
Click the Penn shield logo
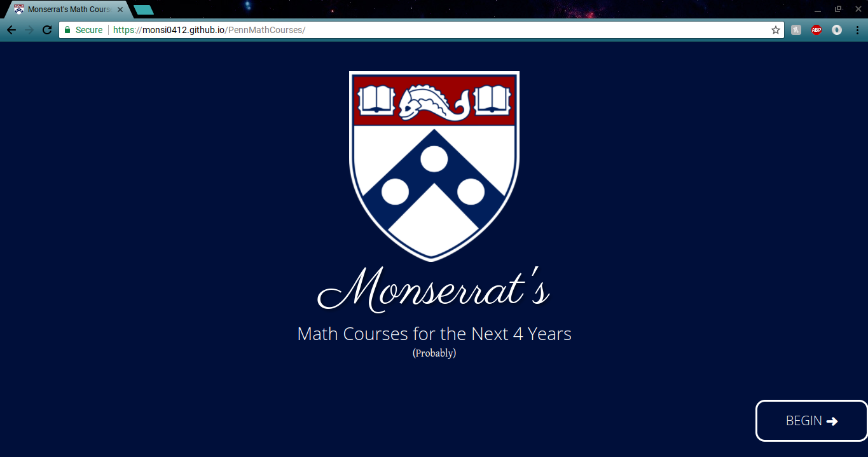click(x=434, y=166)
